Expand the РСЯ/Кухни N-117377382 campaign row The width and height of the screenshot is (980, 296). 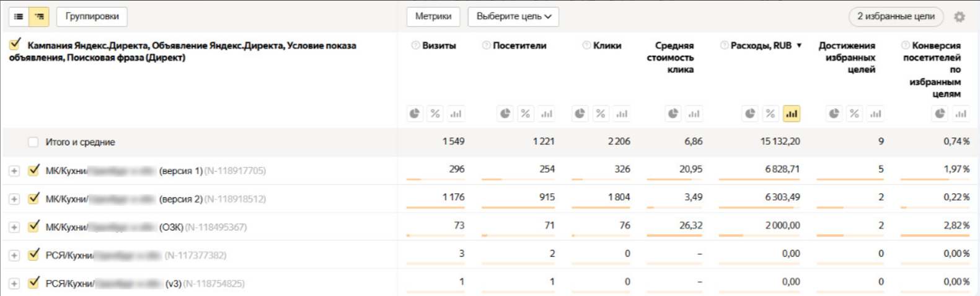[x=14, y=255]
